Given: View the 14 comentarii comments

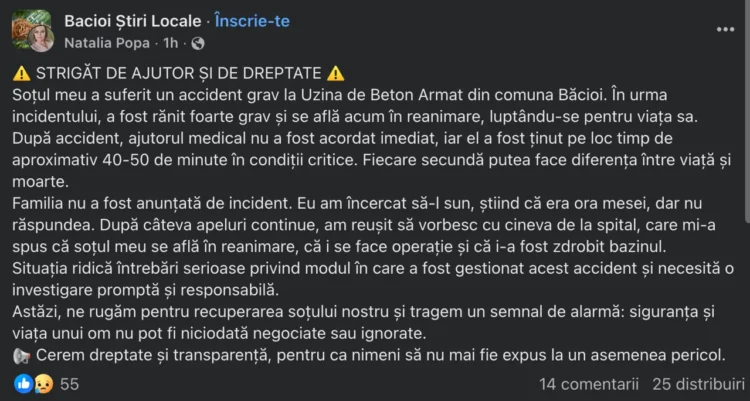Looking at the screenshot, I should click(x=589, y=384).
